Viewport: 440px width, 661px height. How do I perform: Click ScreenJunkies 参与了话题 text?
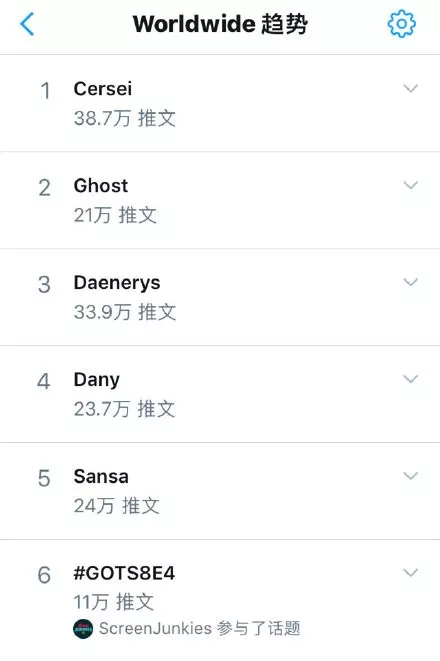tap(200, 629)
